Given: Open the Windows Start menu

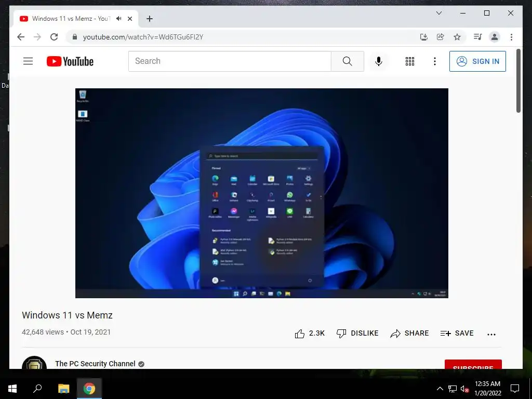Looking at the screenshot, I should click(x=12, y=389).
